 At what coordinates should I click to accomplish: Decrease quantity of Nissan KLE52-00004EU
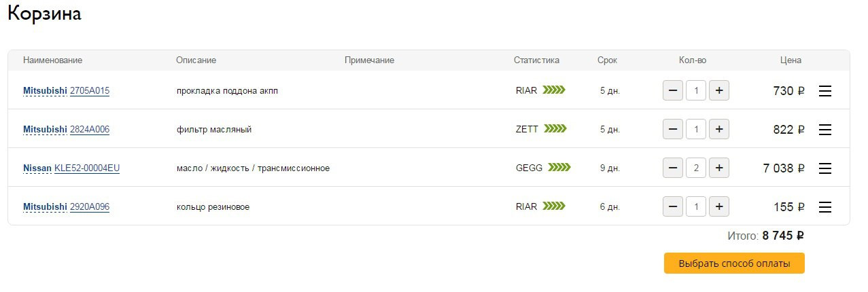673,168
